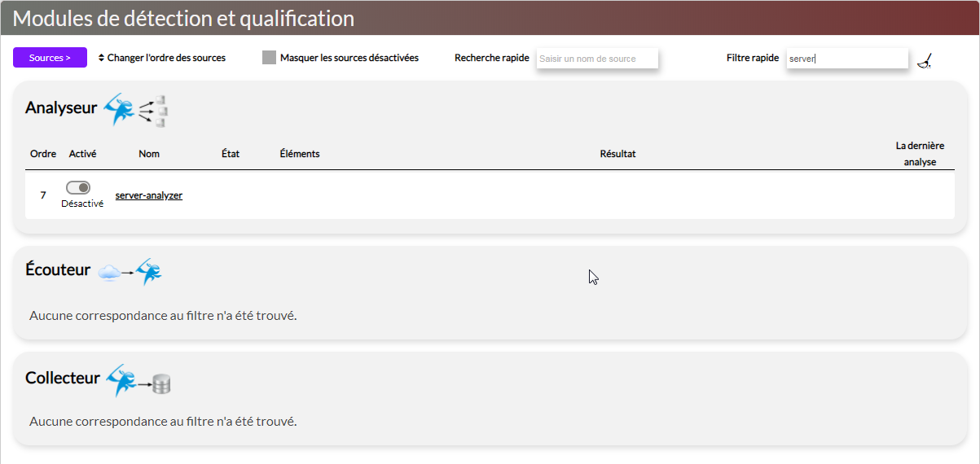980x464 pixels.
Task: Check Masquer les sources désactivées box
Action: point(269,58)
